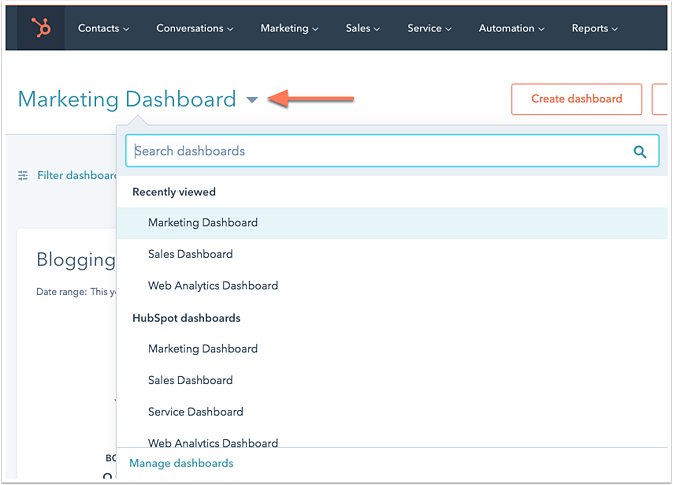673x485 pixels.
Task: Click the Create dashboard button
Action: [576, 99]
